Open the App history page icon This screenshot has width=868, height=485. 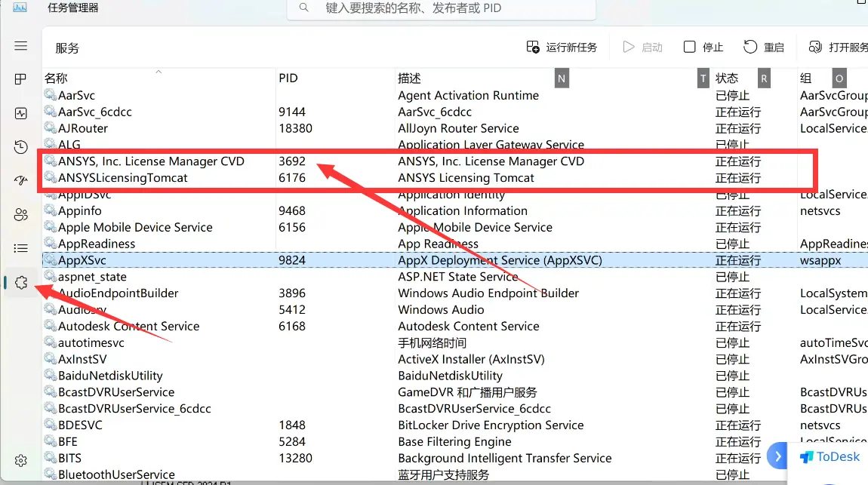[20, 147]
